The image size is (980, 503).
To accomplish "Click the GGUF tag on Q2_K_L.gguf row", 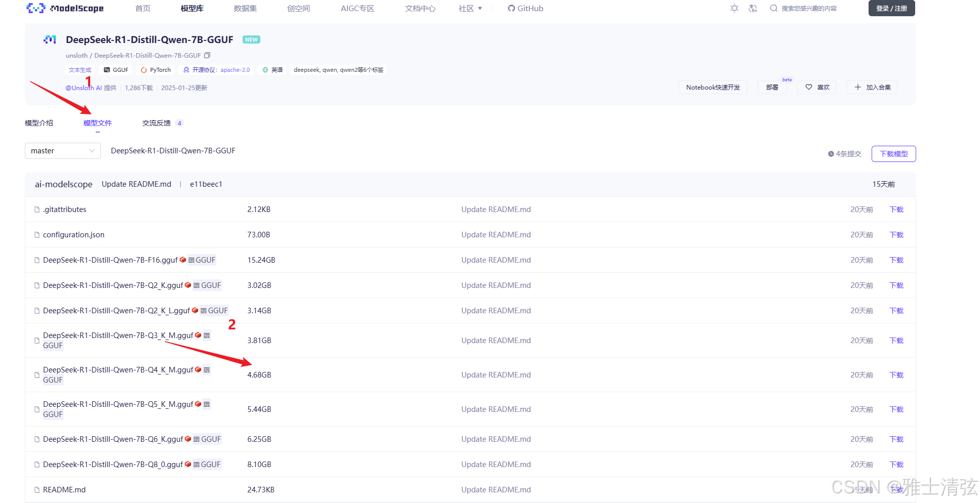I will click(x=214, y=311).
